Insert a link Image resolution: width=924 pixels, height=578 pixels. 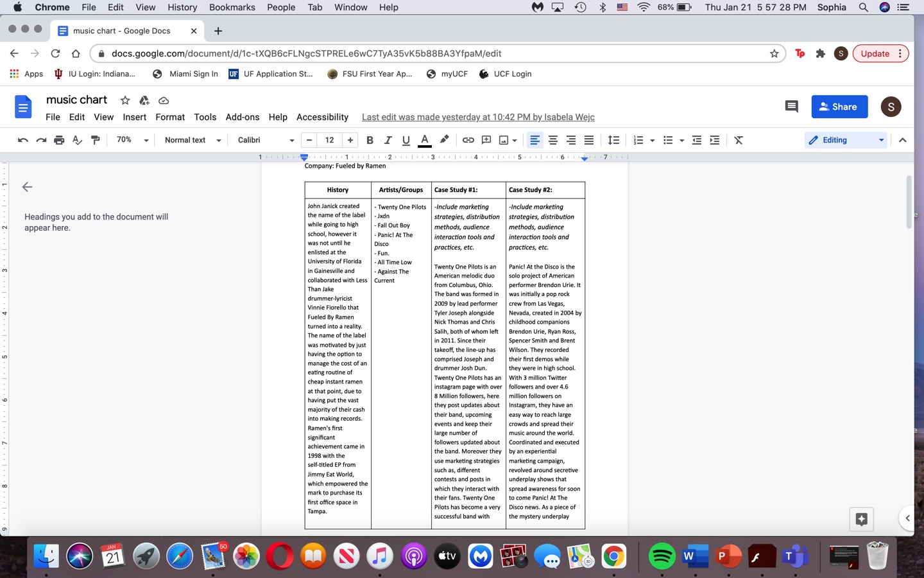pos(468,140)
